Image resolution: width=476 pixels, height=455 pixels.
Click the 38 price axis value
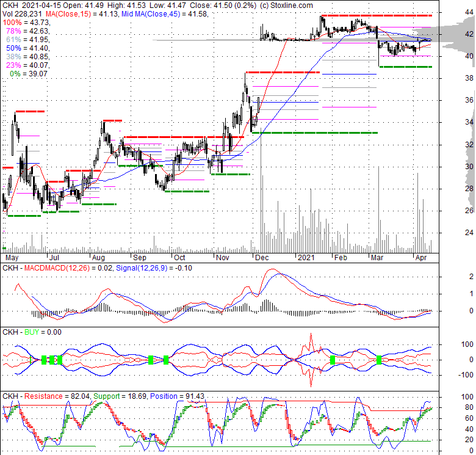point(469,78)
